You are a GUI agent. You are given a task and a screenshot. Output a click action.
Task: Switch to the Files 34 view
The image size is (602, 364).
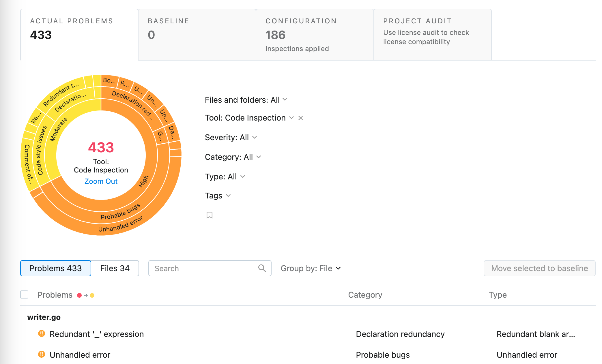(x=115, y=268)
